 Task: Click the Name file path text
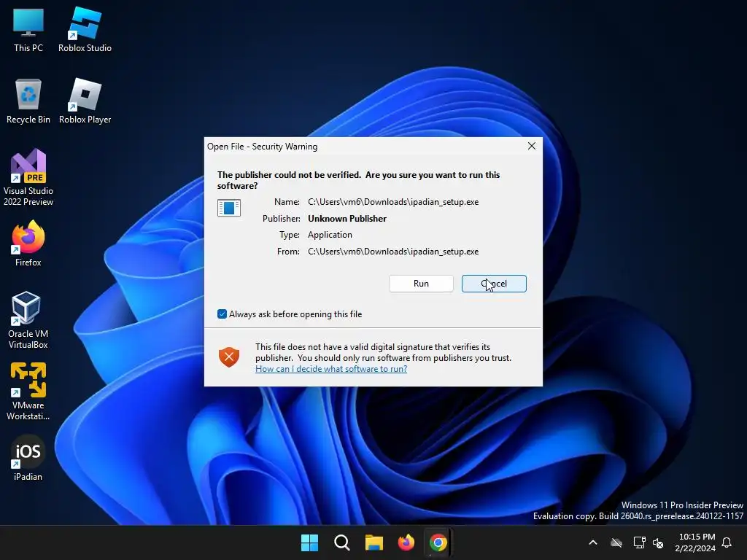[x=393, y=202]
